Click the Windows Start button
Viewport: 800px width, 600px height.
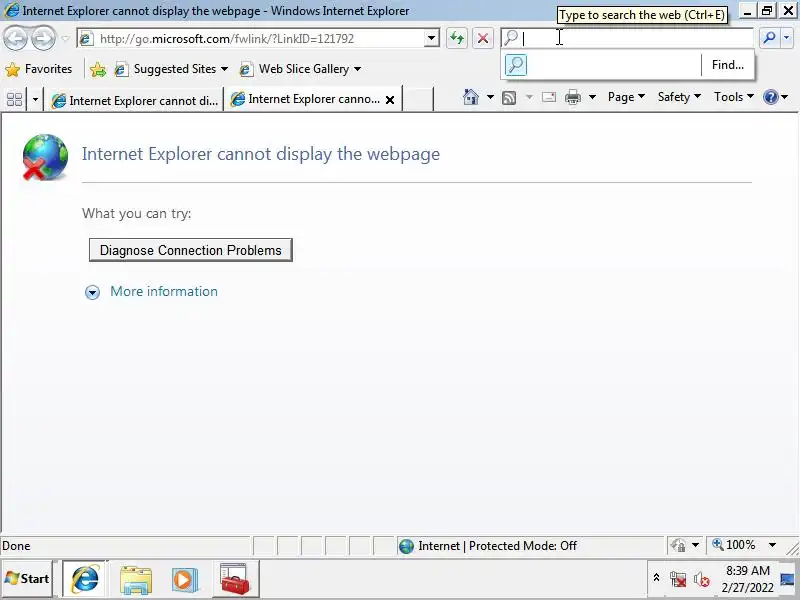[27, 579]
